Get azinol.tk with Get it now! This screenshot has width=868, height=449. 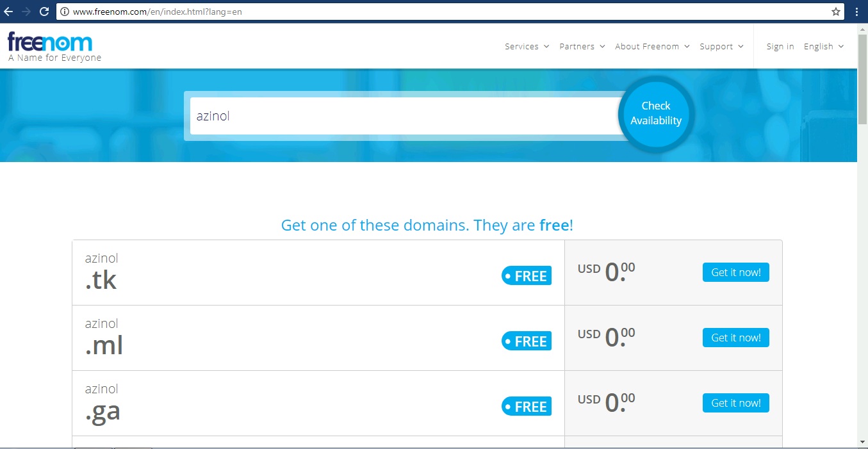735,272
